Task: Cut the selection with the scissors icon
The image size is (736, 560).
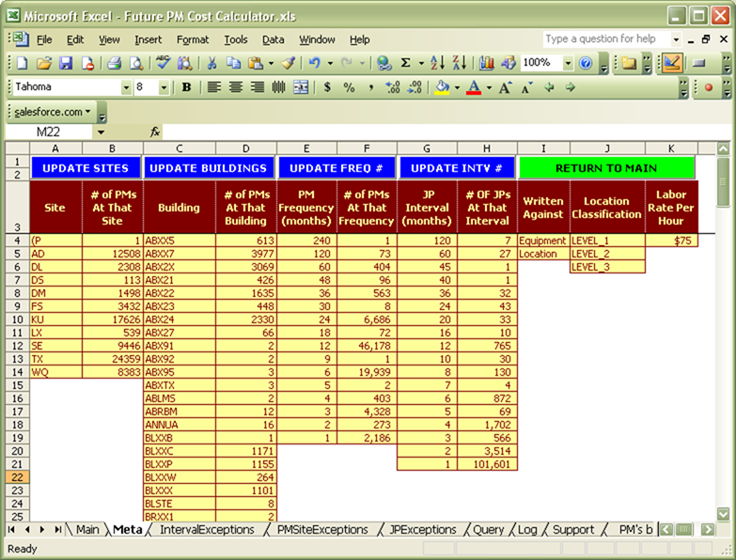Action: point(211,62)
